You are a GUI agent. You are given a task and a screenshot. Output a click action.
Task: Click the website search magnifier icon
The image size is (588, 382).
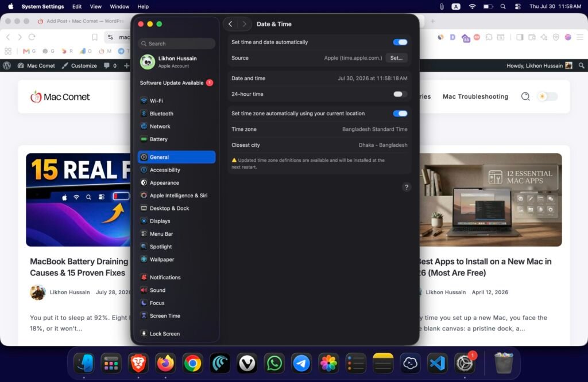[x=525, y=96]
